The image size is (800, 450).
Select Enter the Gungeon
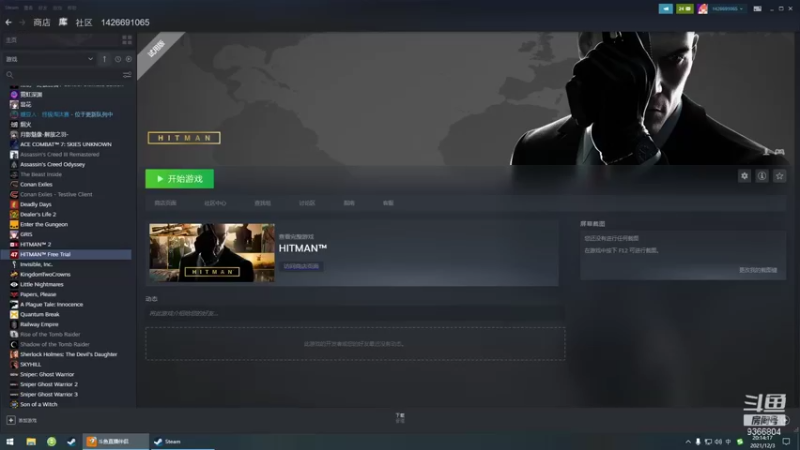click(44, 224)
